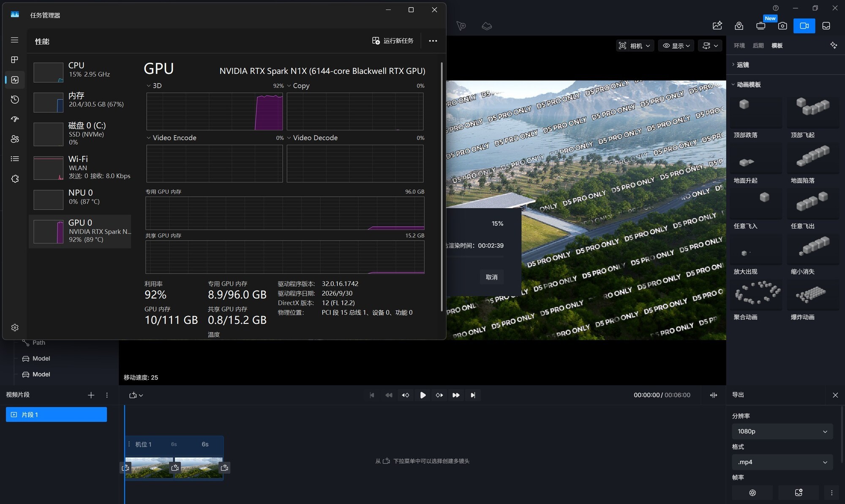This screenshot has height=504, width=845.
Task: Open 分辨率 1080p resolution dropdown
Action: (782, 431)
